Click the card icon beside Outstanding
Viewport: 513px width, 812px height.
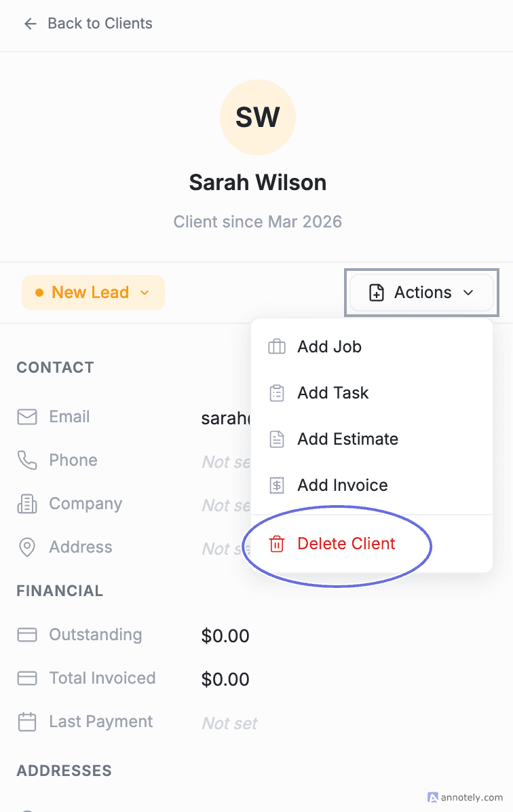coord(27,634)
